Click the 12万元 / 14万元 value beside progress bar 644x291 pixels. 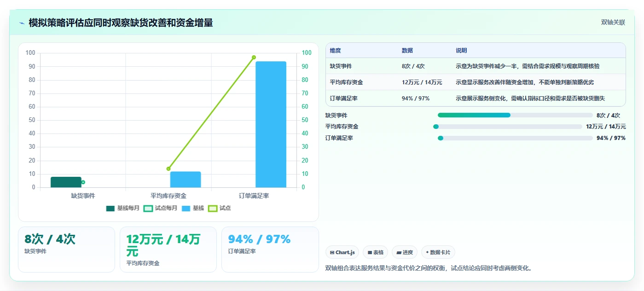606,127
